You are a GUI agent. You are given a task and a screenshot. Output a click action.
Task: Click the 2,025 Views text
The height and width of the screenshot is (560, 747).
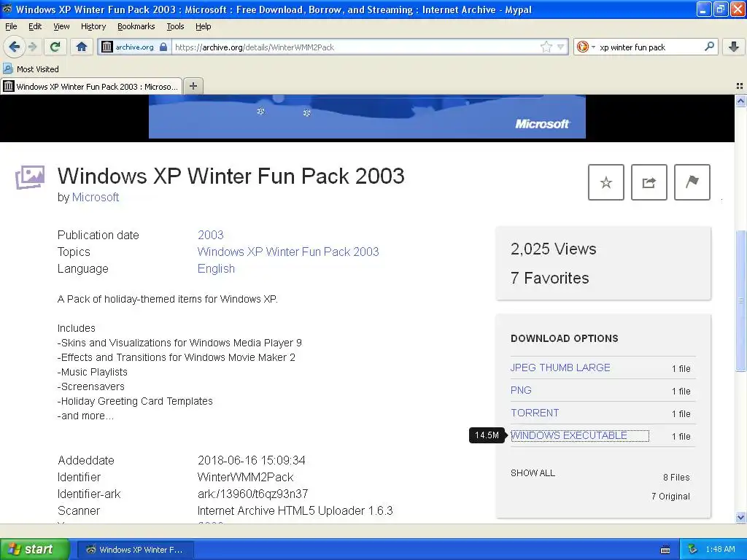click(554, 249)
